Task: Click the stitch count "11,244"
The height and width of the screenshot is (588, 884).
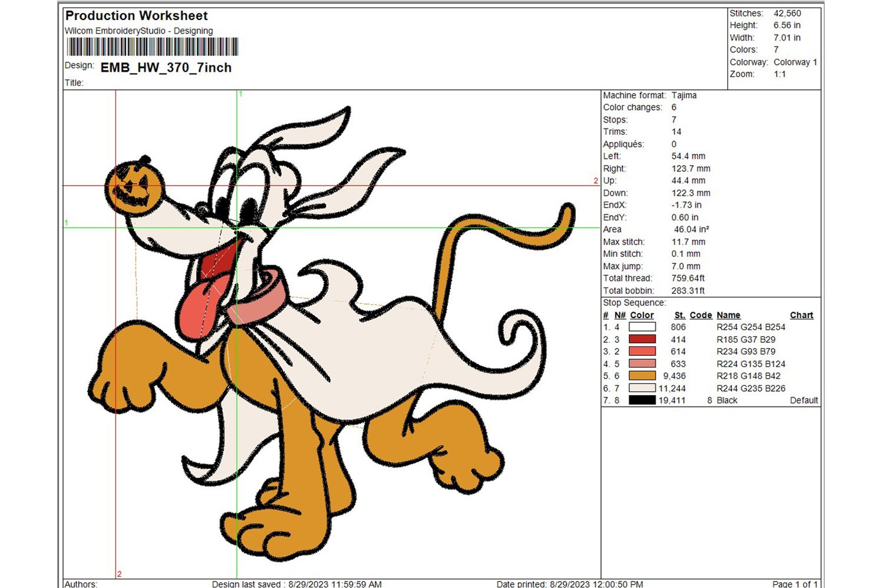Action: click(672, 388)
